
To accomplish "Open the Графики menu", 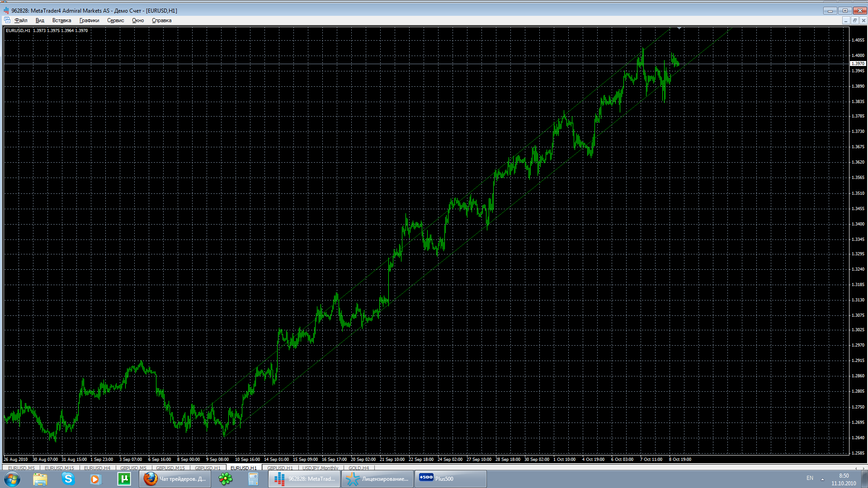I will pyautogui.click(x=89, y=20).
